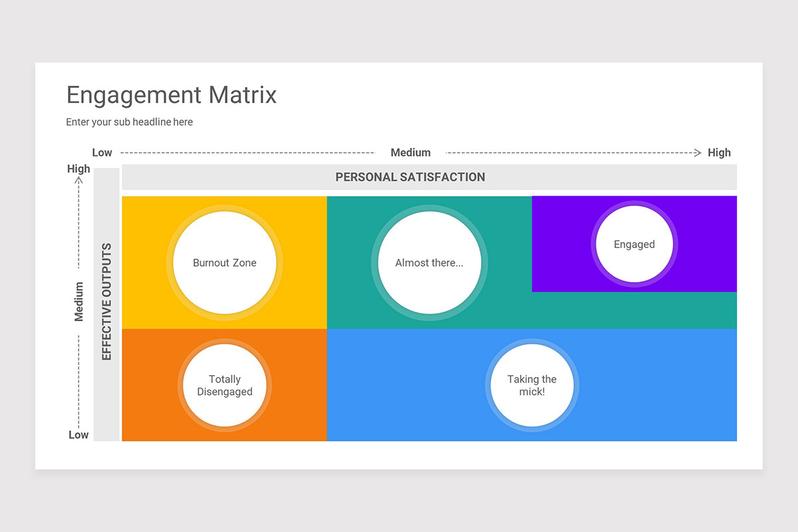Screen dimensions: 798x532
Task: Expand the Medium label on the horizontal axis
Action: pyautogui.click(x=410, y=152)
